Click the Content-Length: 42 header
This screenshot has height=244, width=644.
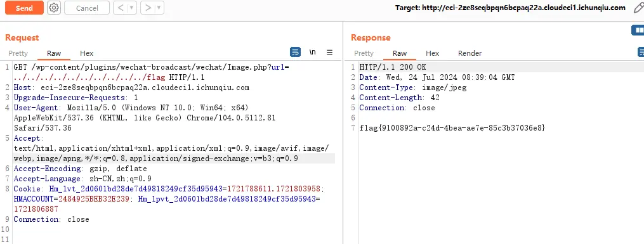coord(399,98)
